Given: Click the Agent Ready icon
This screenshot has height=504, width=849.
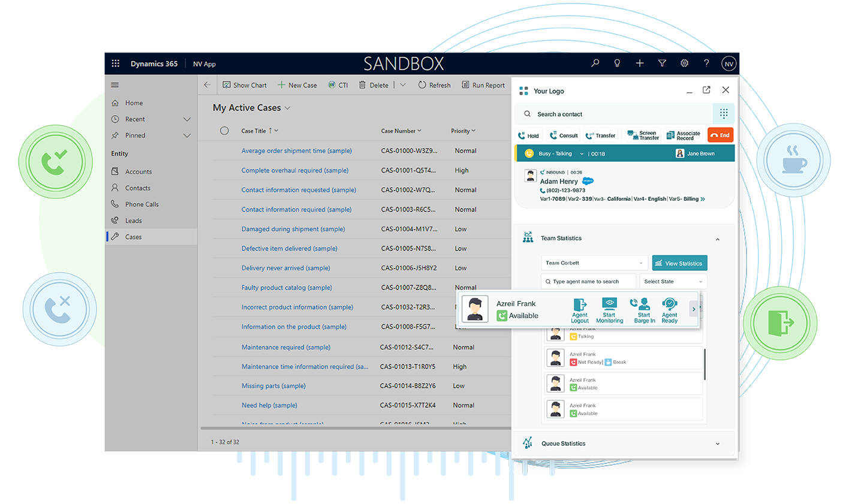Looking at the screenshot, I should tap(670, 310).
